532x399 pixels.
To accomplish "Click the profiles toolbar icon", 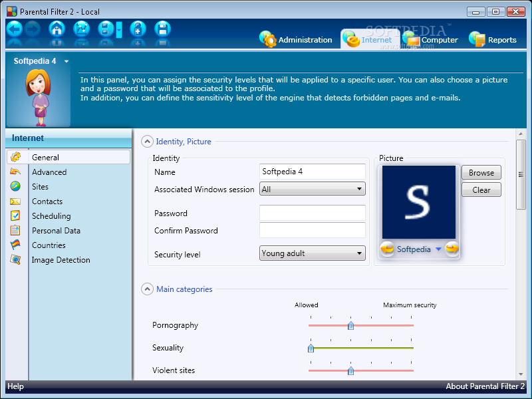I will [106, 29].
